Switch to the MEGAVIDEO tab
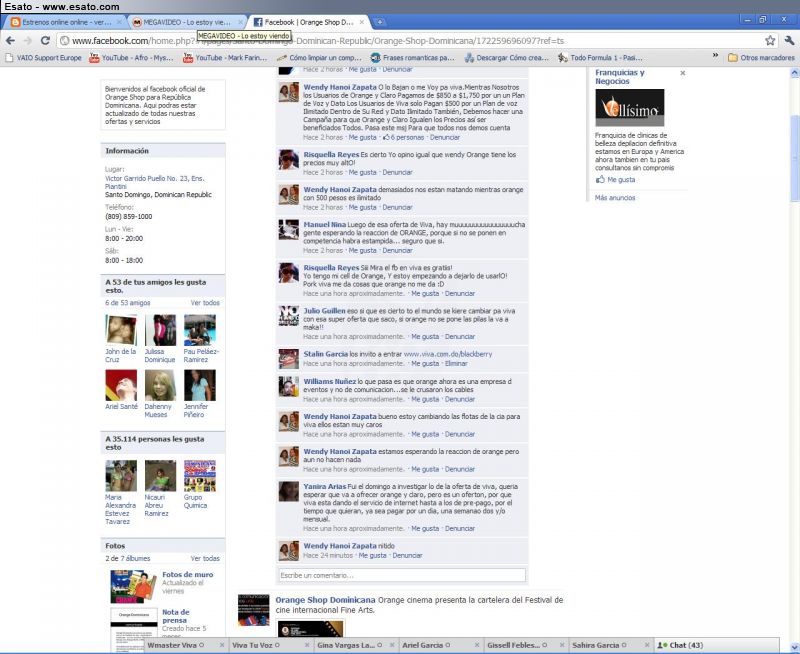800x654 pixels. [x=187, y=22]
